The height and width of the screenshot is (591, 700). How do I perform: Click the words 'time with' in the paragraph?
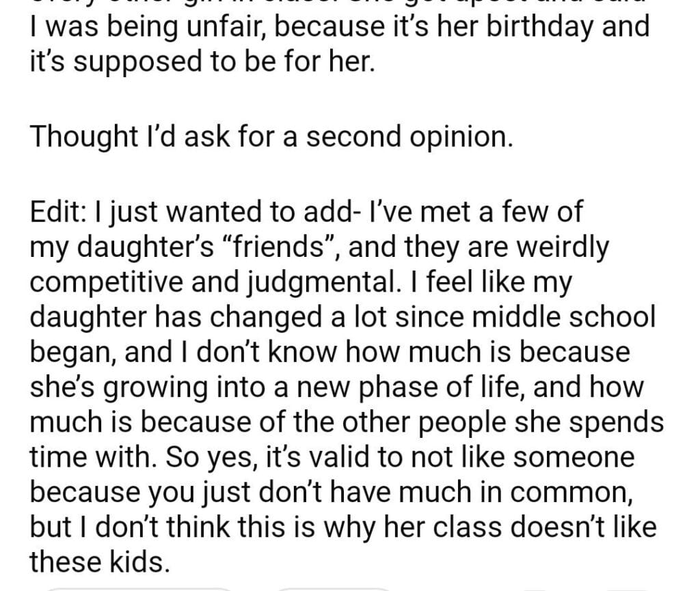coord(86,457)
